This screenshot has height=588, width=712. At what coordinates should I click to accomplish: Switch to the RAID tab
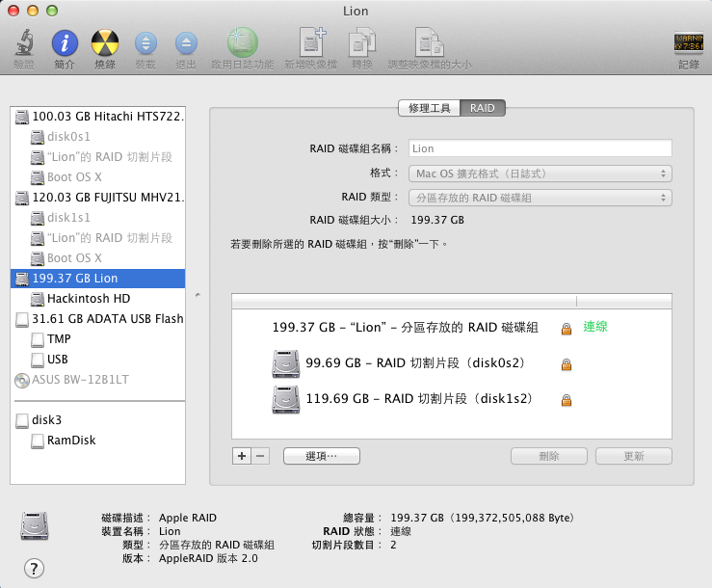click(x=483, y=108)
